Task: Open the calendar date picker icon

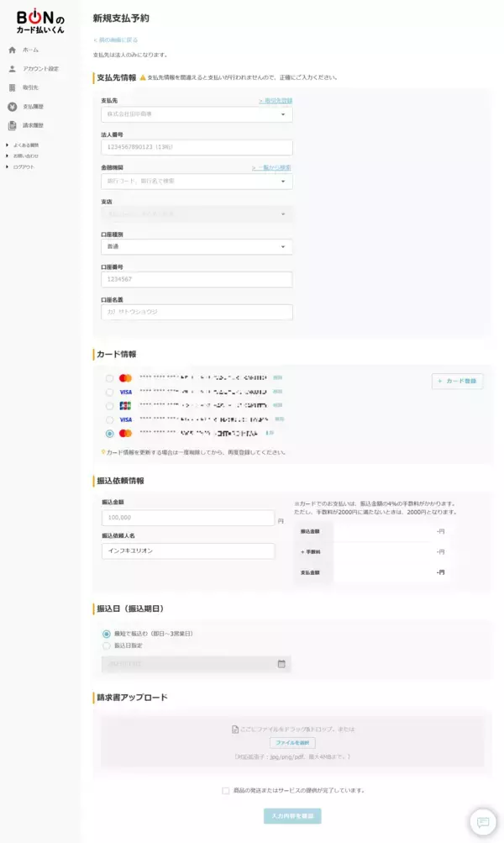Action: (x=281, y=664)
